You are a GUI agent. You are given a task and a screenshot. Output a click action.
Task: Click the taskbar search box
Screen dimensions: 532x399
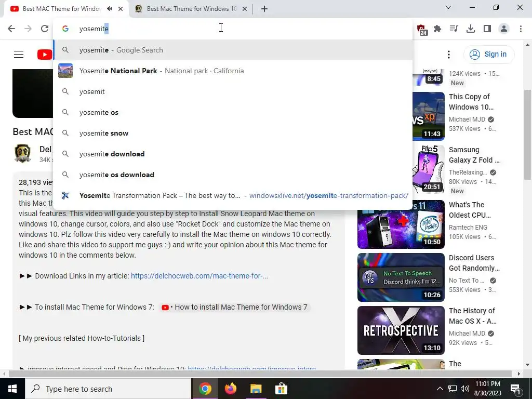[x=108, y=389]
